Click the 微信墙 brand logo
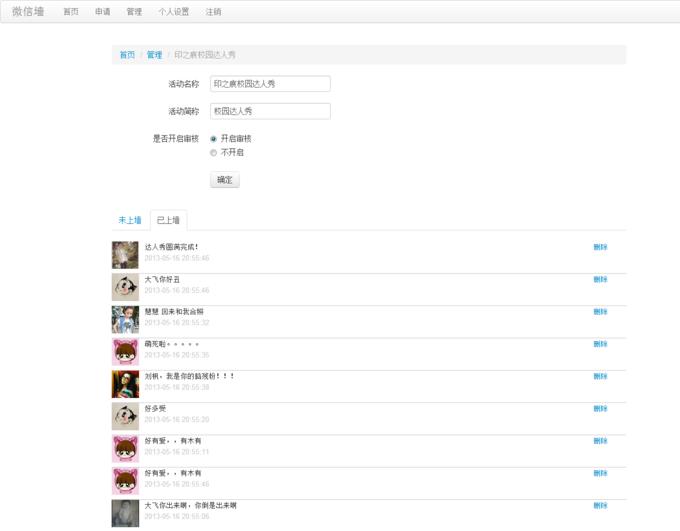The width and height of the screenshot is (680, 531). (28, 12)
